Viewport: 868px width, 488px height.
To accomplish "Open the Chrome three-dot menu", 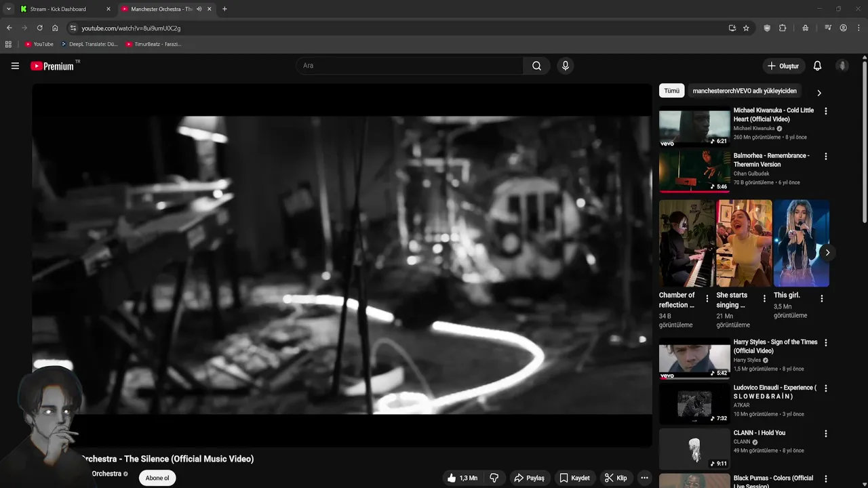I will (x=859, y=28).
